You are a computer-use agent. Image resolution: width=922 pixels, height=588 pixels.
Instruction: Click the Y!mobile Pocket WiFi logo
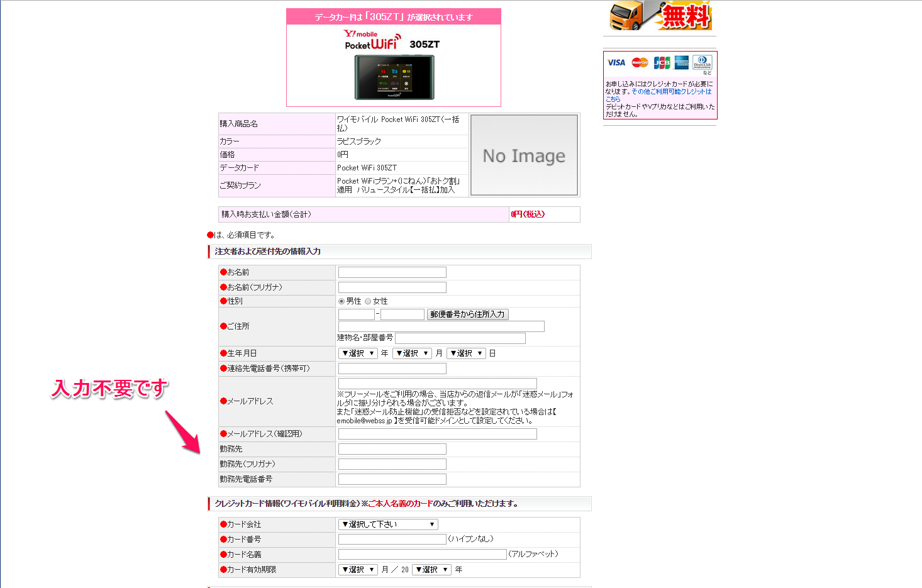click(372, 40)
